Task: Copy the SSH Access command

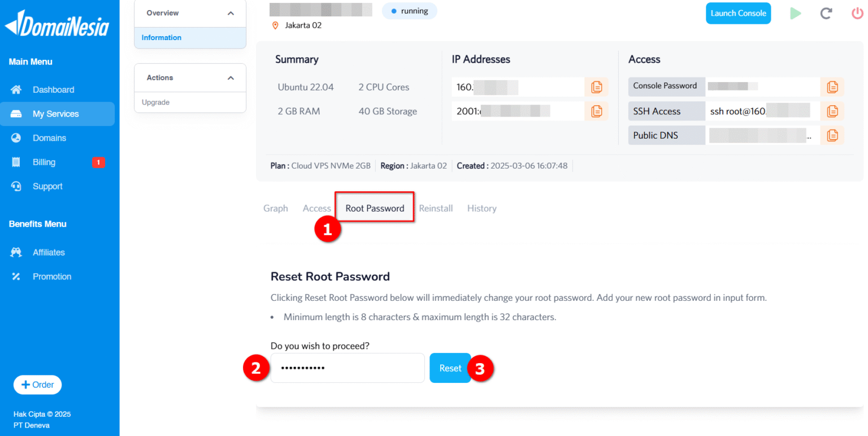Action: click(832, 111)
